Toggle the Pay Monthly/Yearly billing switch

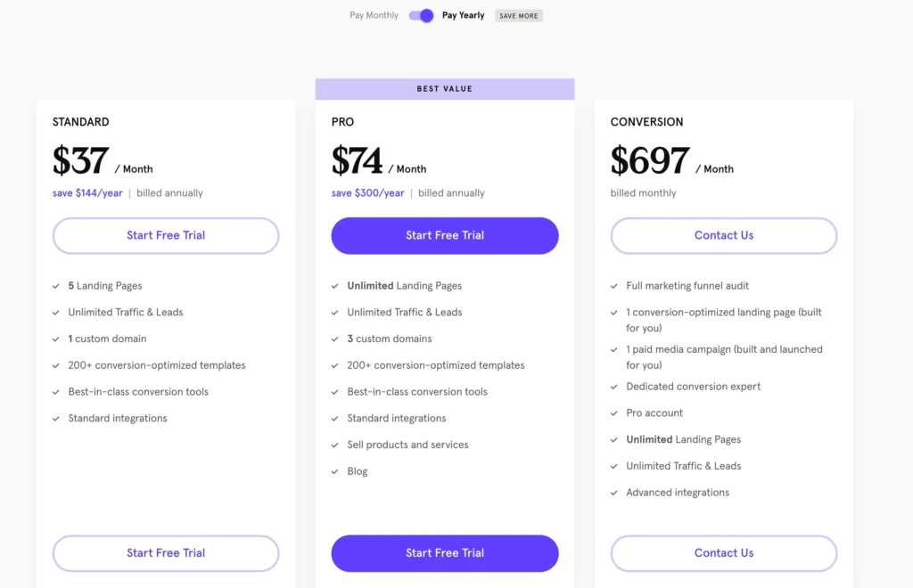coord(421,15)
